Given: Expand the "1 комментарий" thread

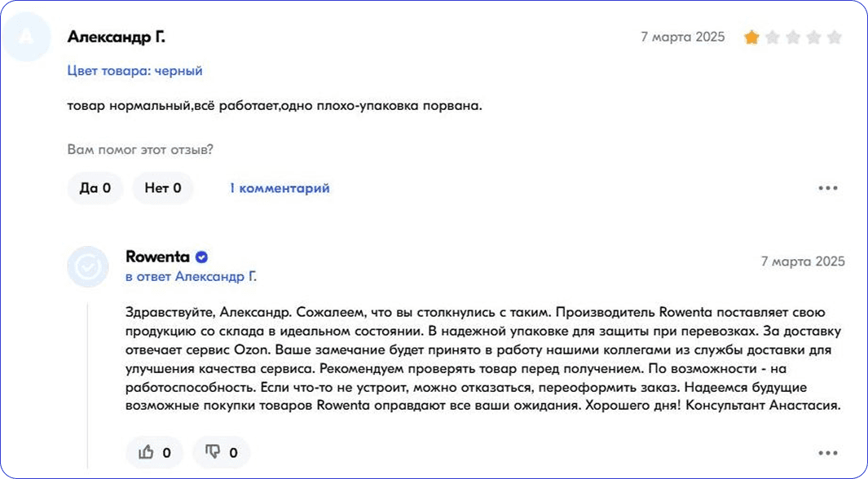Looking at the screenshot, I should point(280,188).
